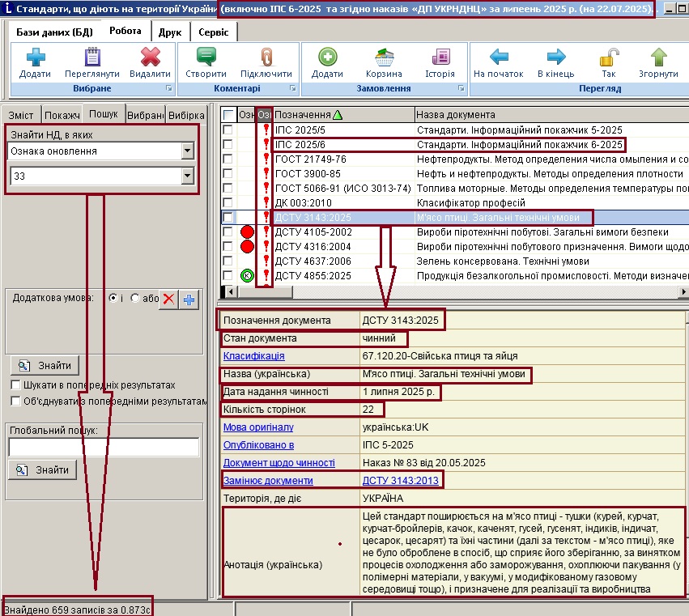The height and width of the screenshot is (616, 689).
Task: Click the red X Видалити icon
Action: pos(151,57)
